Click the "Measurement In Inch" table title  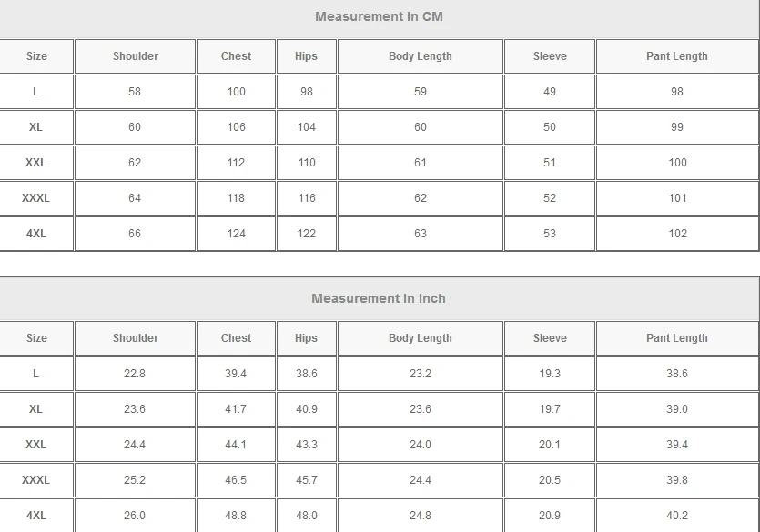coord(379,298)
